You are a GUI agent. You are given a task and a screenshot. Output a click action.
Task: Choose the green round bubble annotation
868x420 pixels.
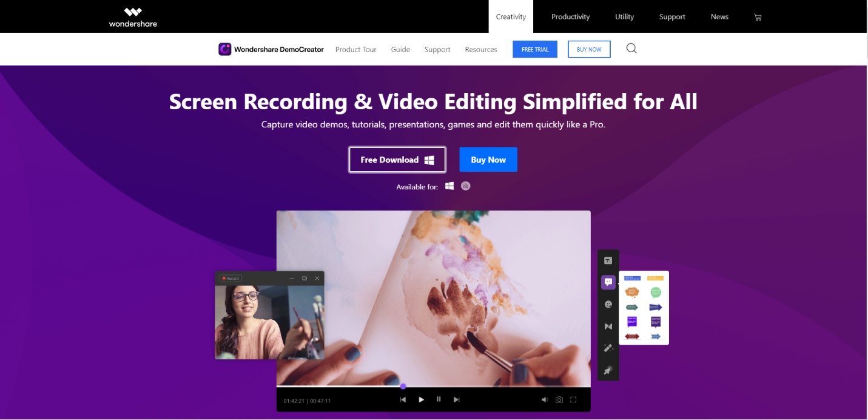click(656, 292)
